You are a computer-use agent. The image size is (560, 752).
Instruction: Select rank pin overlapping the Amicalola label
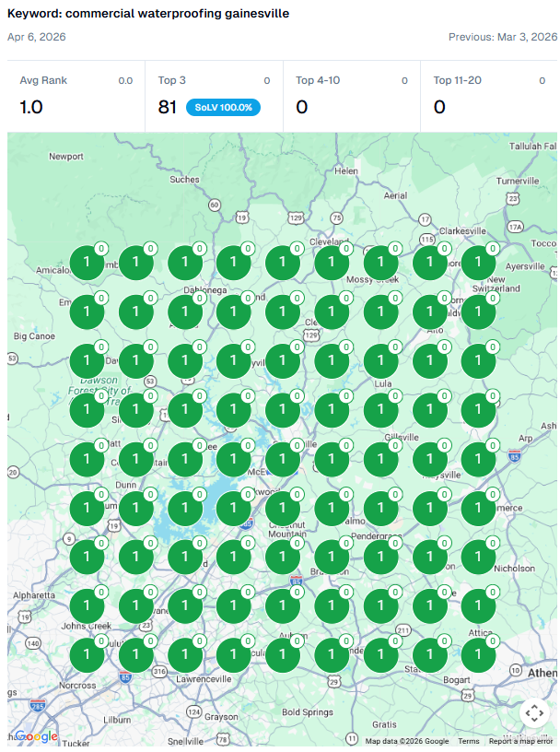[x=87, y=263]
